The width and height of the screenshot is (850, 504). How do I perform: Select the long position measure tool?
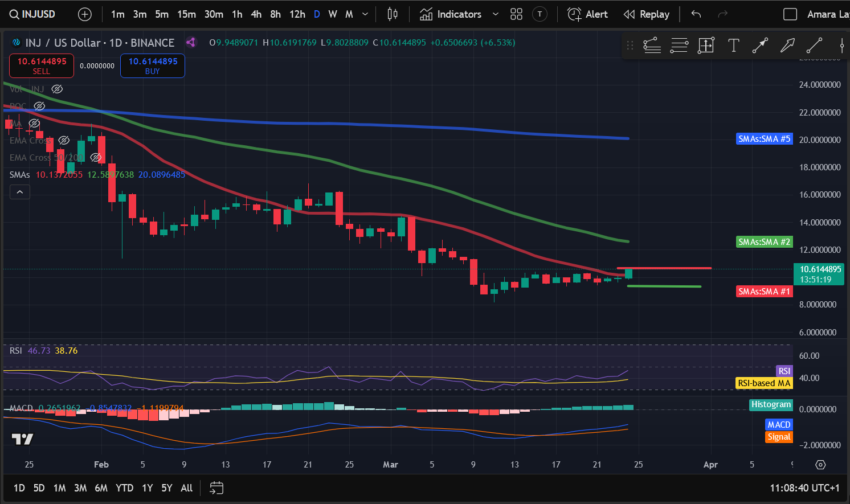pyautogui.click(x=706, y=46)
